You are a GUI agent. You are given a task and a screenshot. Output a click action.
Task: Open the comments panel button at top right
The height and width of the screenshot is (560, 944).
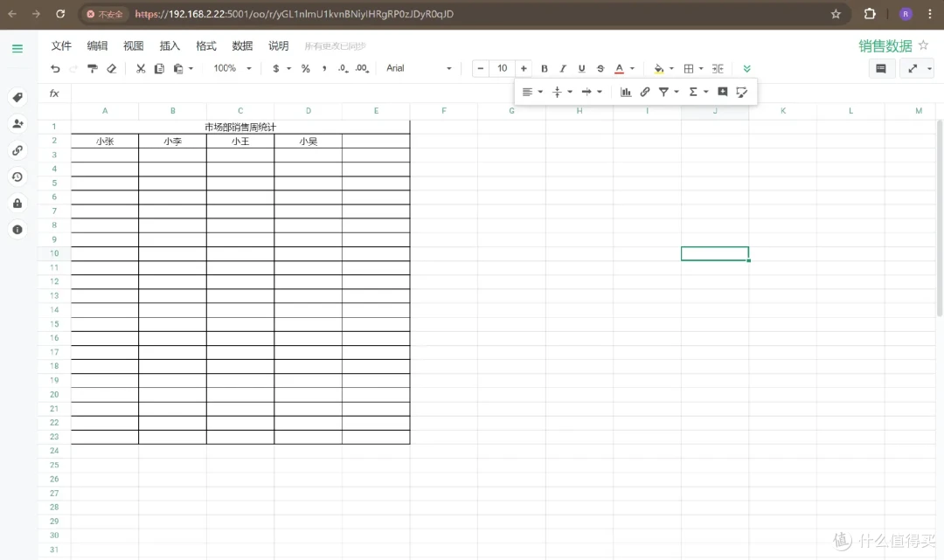pyautogui.click(x=881, y=68)
